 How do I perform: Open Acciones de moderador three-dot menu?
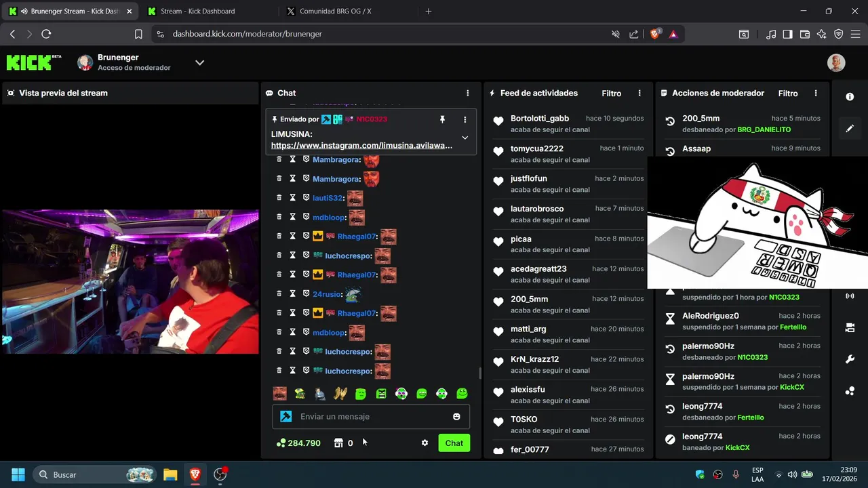(x=816, y=94)
